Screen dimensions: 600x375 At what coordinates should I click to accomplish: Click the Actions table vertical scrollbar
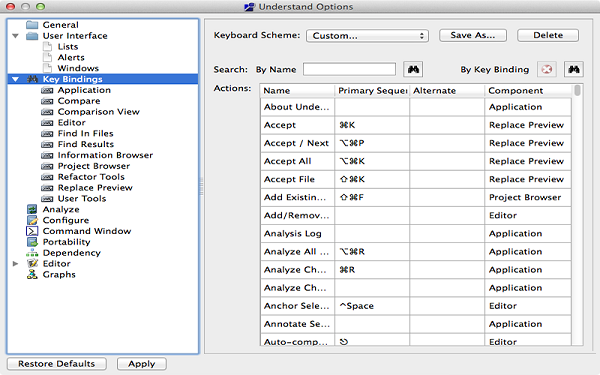point(577,214)
